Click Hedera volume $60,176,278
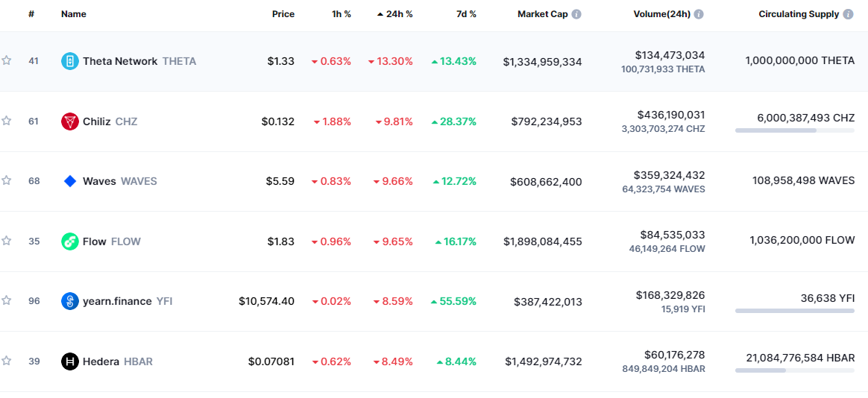 (675, 355)
